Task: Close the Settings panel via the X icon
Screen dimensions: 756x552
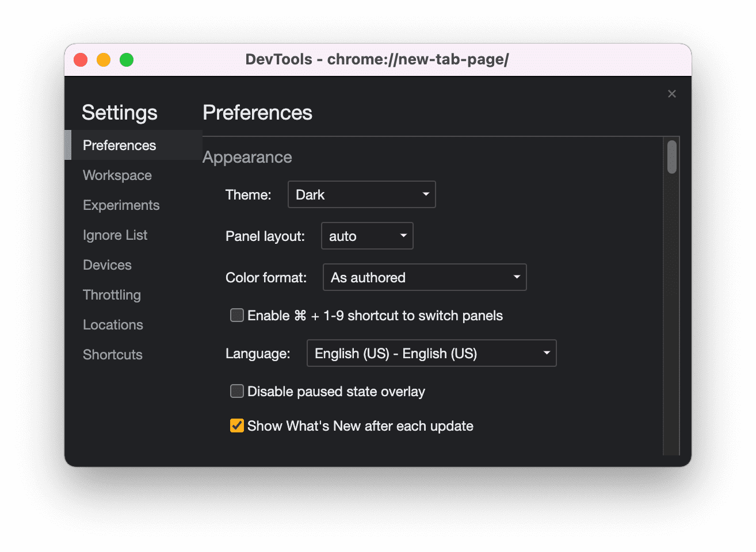Action: click(671, 94)
